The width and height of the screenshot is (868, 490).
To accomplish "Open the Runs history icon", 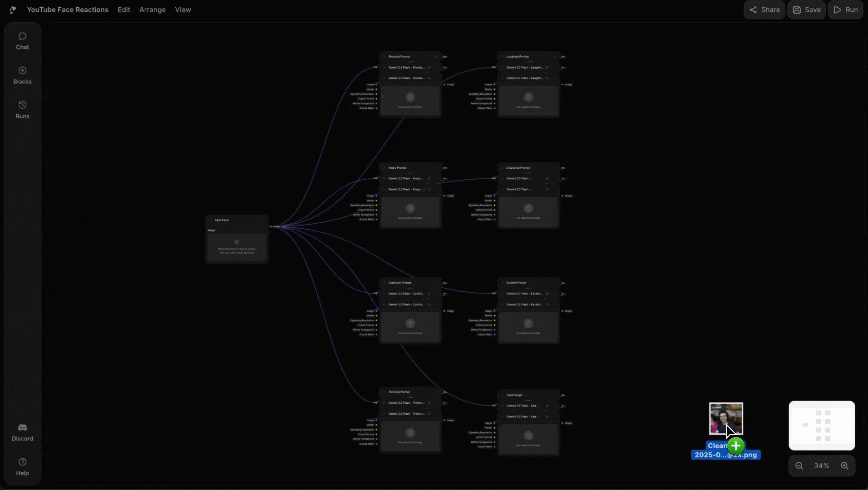I will click(x=22, y=110).
